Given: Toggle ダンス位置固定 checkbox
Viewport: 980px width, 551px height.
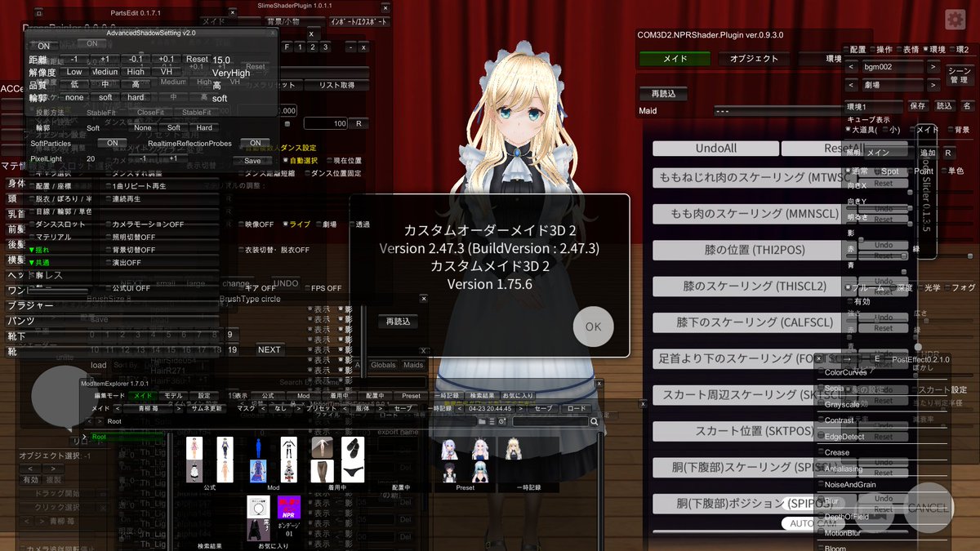Looking at the screenshot, I should 332,173.
